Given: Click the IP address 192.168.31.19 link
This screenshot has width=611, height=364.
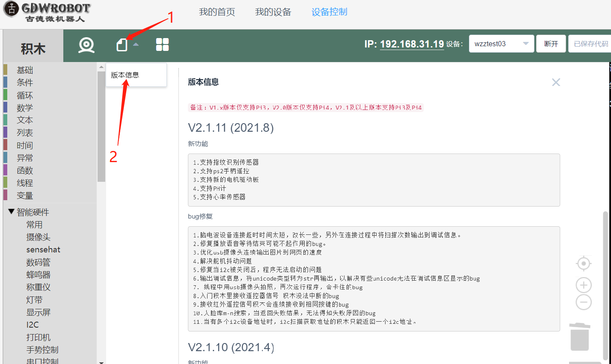Looking at the screenshot, I should pos(412,44).
